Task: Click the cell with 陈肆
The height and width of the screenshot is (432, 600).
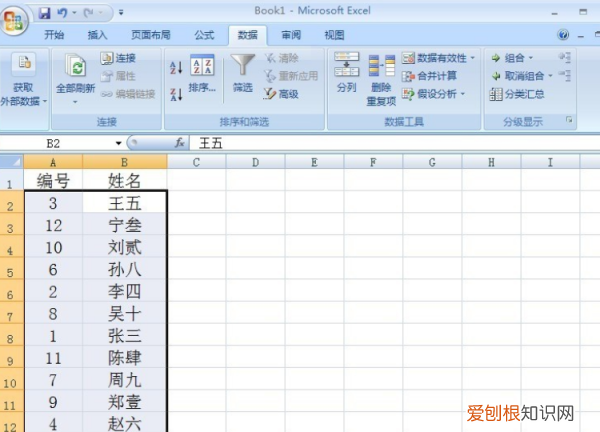Action: pos(125,358)
